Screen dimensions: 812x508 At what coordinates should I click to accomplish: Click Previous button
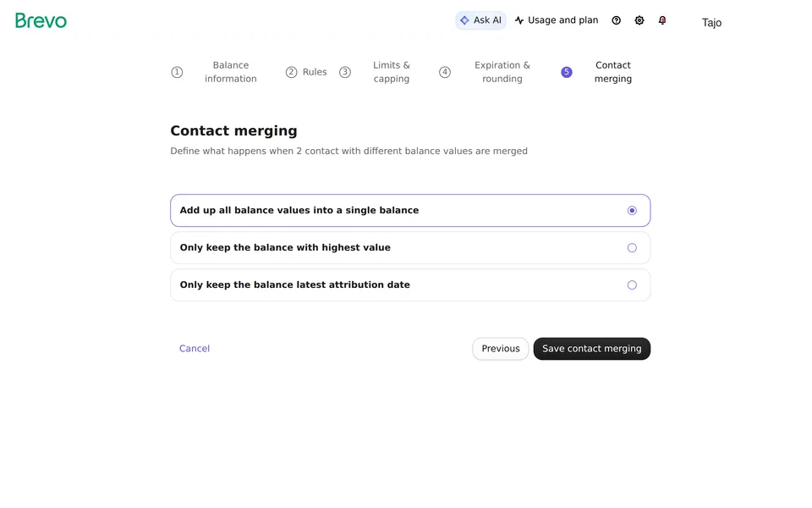pyautogui.click(x=500, y=349)
